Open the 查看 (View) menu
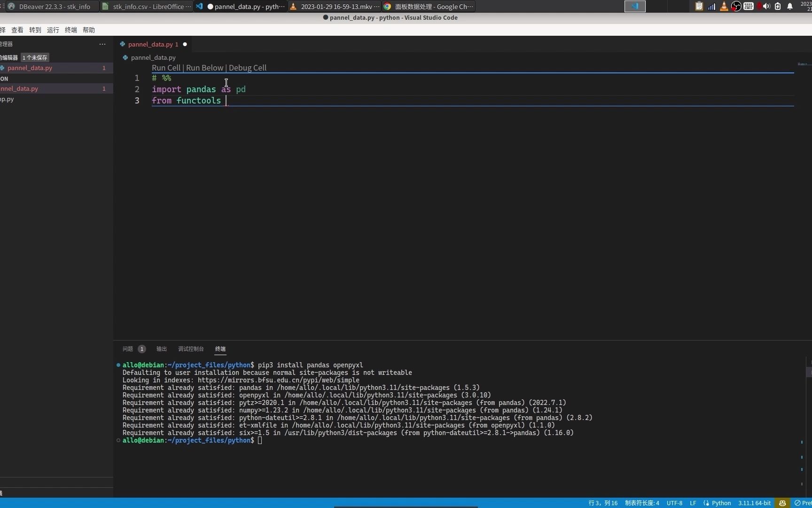 pos(17,30)
